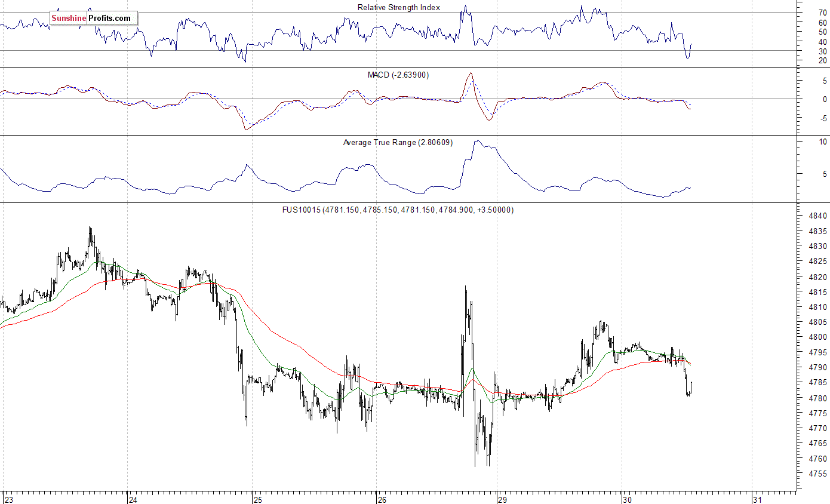830x504 pixels.
Task: Click the price axis value 4800
Action: [x=819, y=337]
